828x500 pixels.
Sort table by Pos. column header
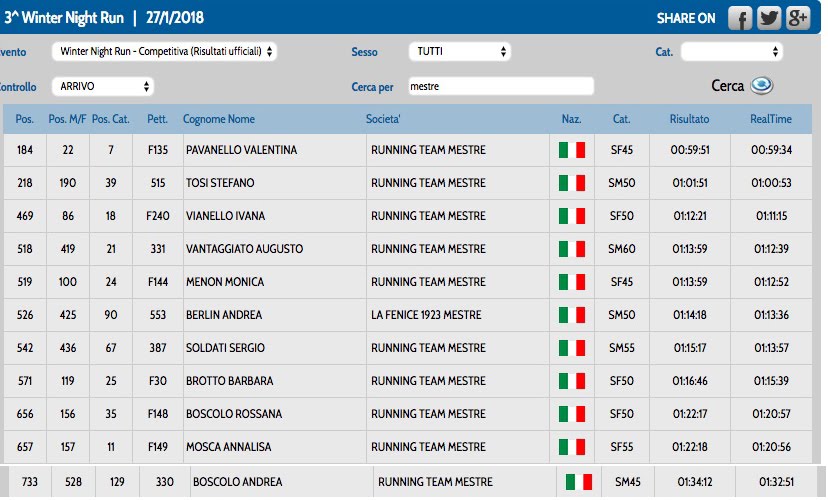coord(25,119)
